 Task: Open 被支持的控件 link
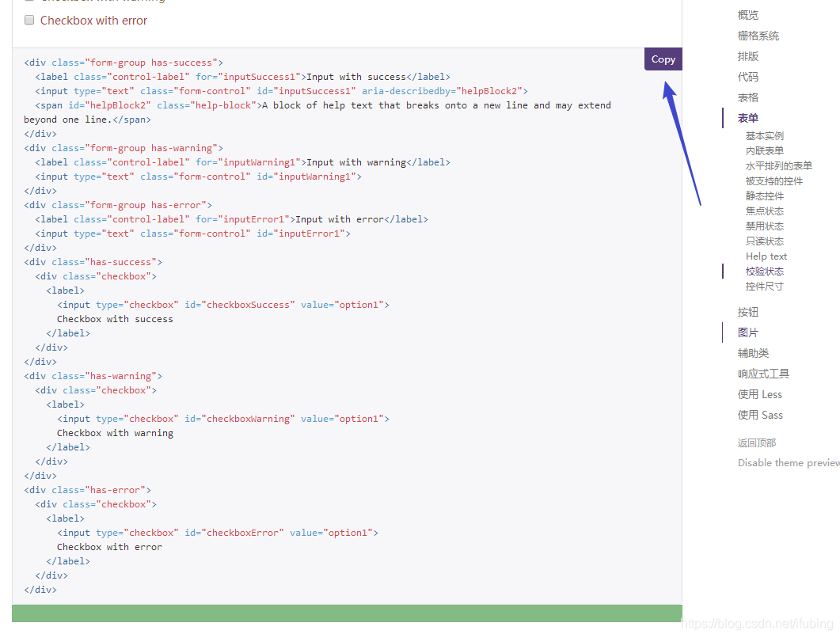pos(774,181)
